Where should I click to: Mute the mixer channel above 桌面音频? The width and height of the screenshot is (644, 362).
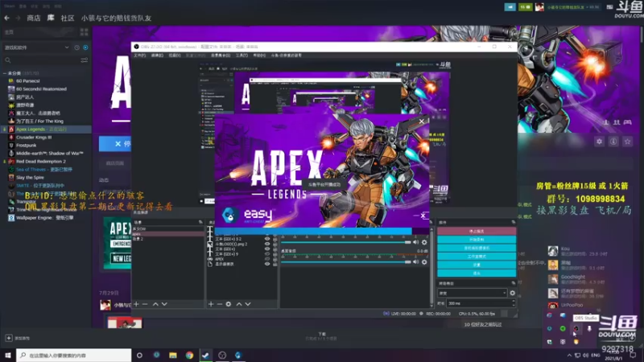pos(415,242)
